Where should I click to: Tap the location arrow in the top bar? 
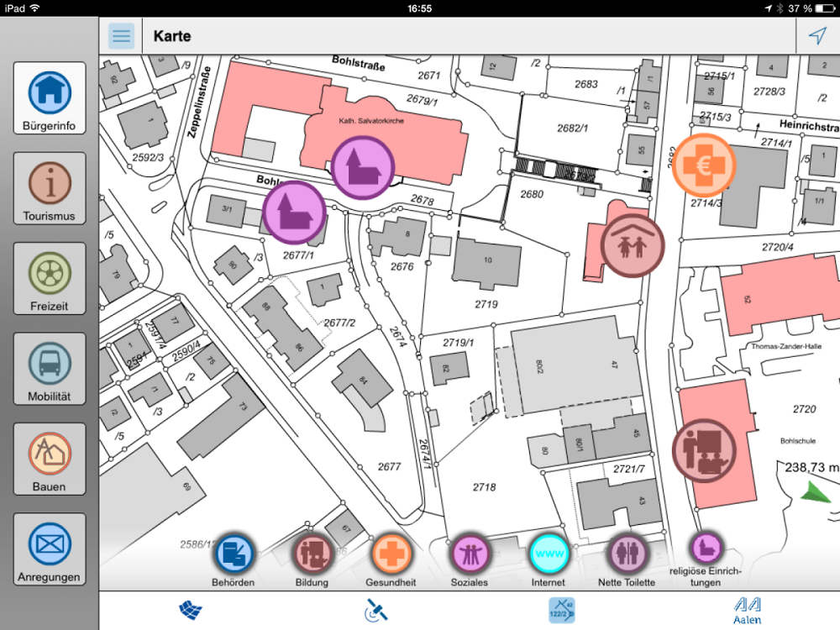[x=817, y=36]
